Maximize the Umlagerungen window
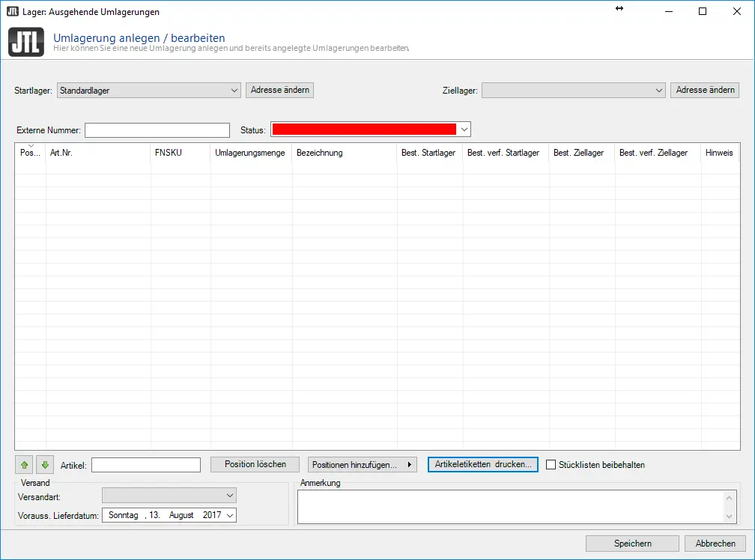This screenshot has width=755, height=560. click(x=703, y=11)
